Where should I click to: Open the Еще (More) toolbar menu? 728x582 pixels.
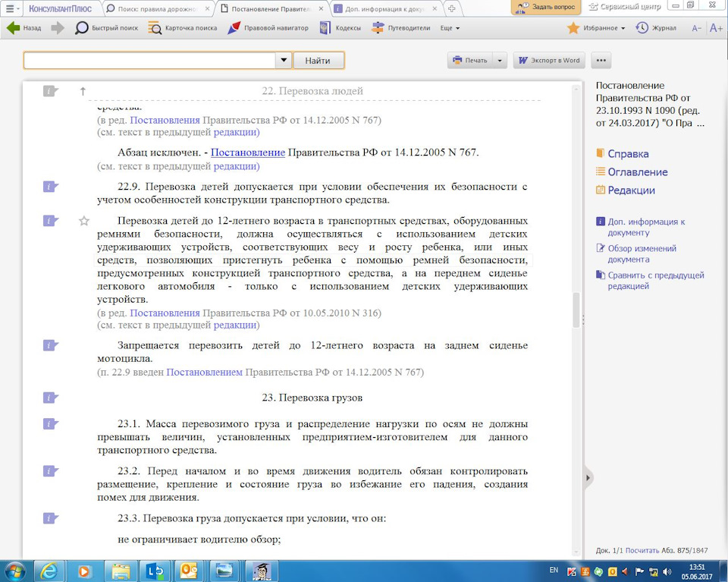pos(450,28)
